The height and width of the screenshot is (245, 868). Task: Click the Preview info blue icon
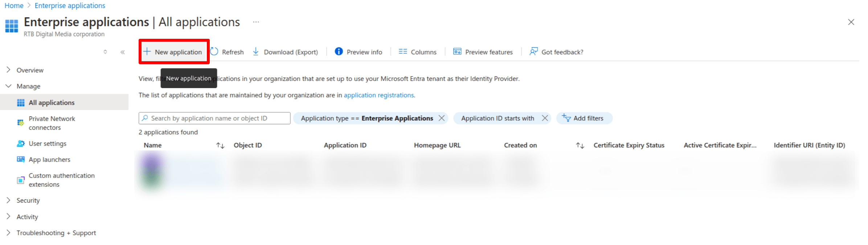[339, 51]
